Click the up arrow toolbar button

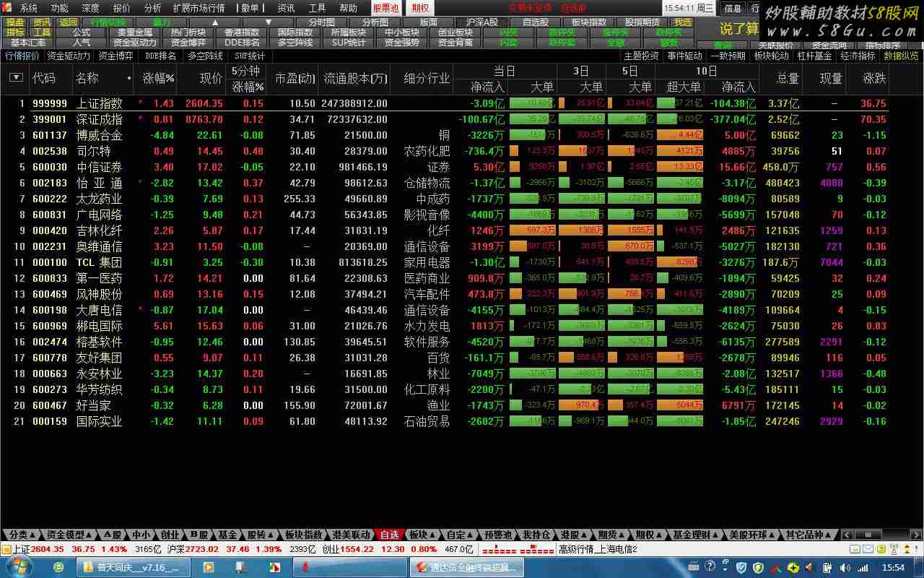tap(215, 22)
